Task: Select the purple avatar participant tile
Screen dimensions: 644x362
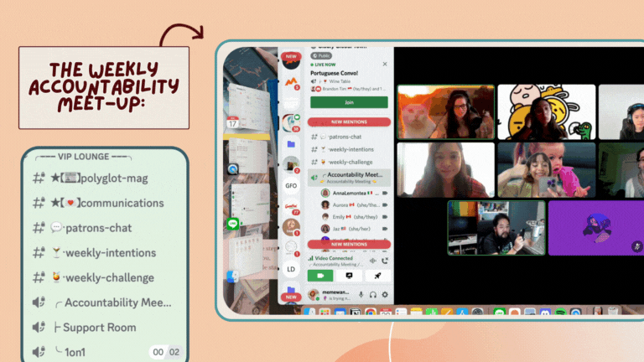Action: (x=596, y=228)
